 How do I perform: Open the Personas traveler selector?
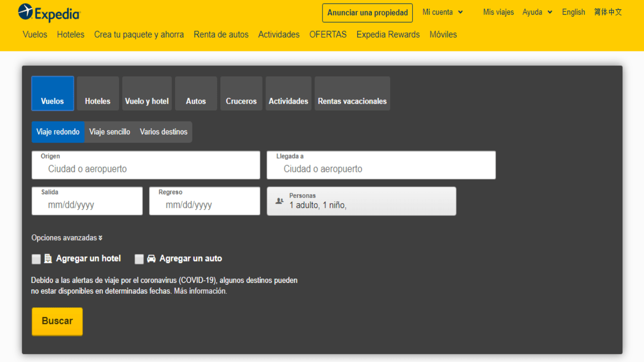362,201
